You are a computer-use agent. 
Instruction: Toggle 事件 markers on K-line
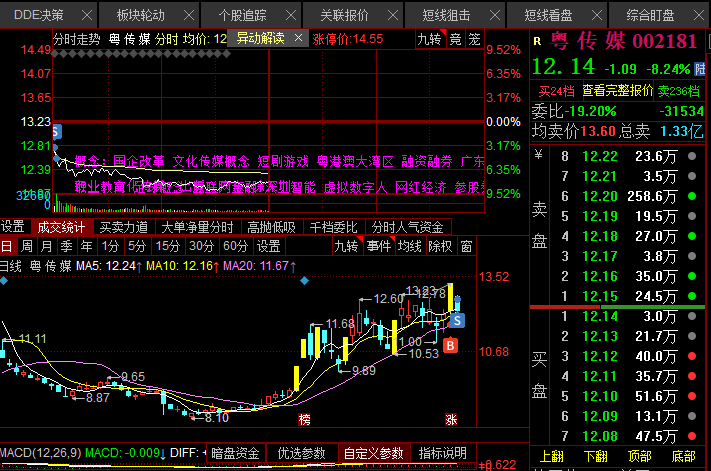379,246
